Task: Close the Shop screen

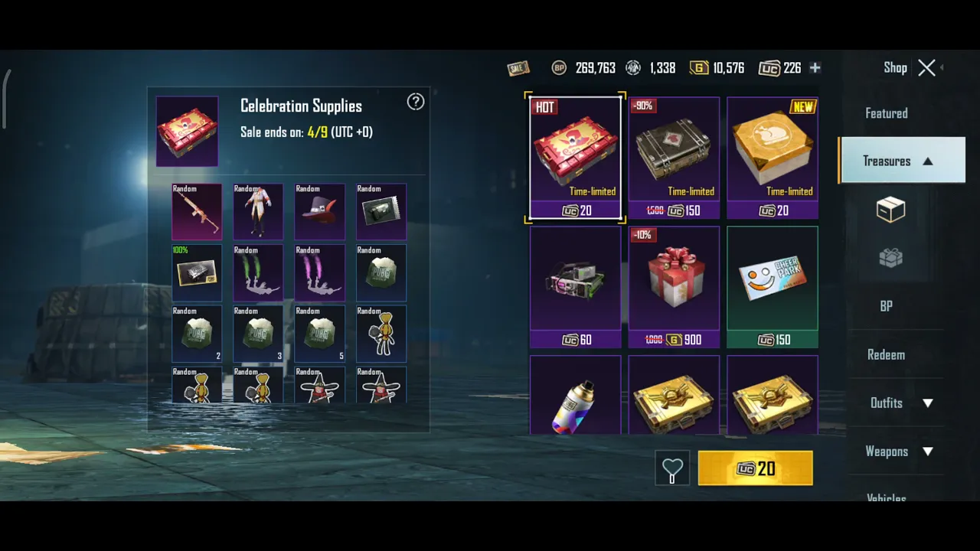Action: tap(927, 68)
